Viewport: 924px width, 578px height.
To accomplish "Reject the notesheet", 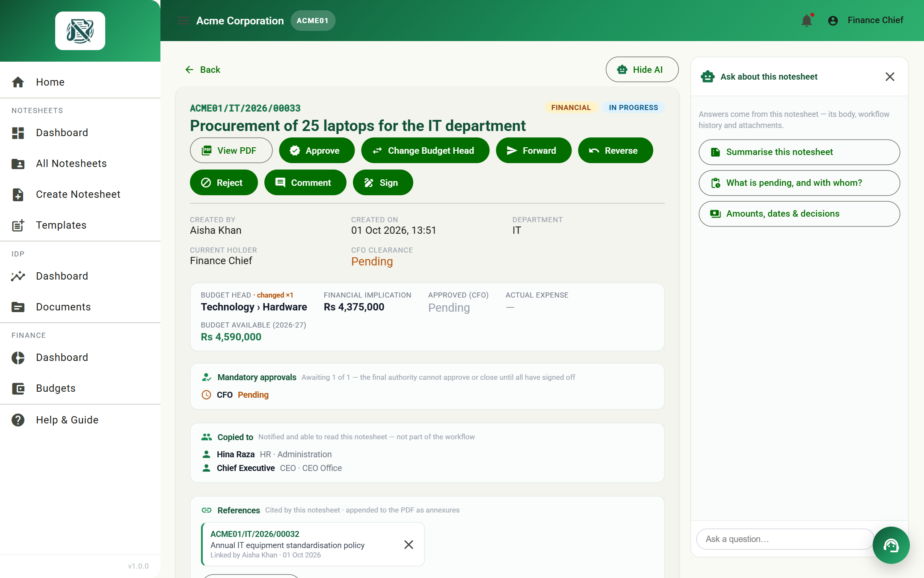I will 224,182.
